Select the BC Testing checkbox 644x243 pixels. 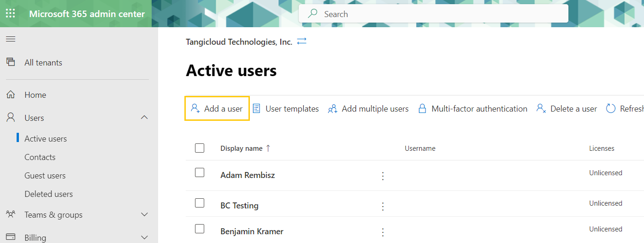tap(200, 203)
